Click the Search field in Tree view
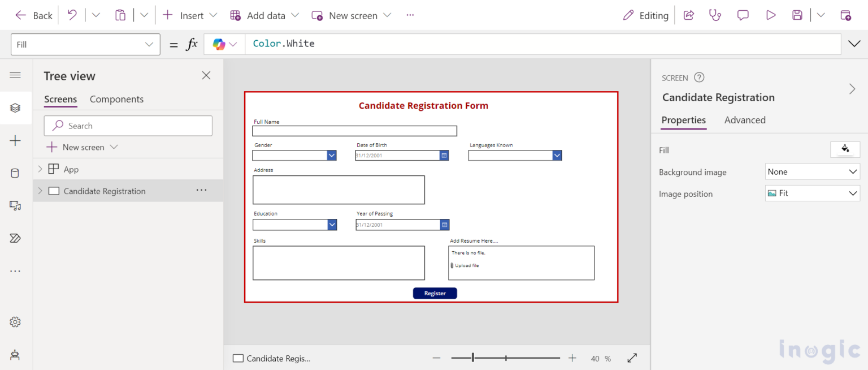 (x=128, y=125)
